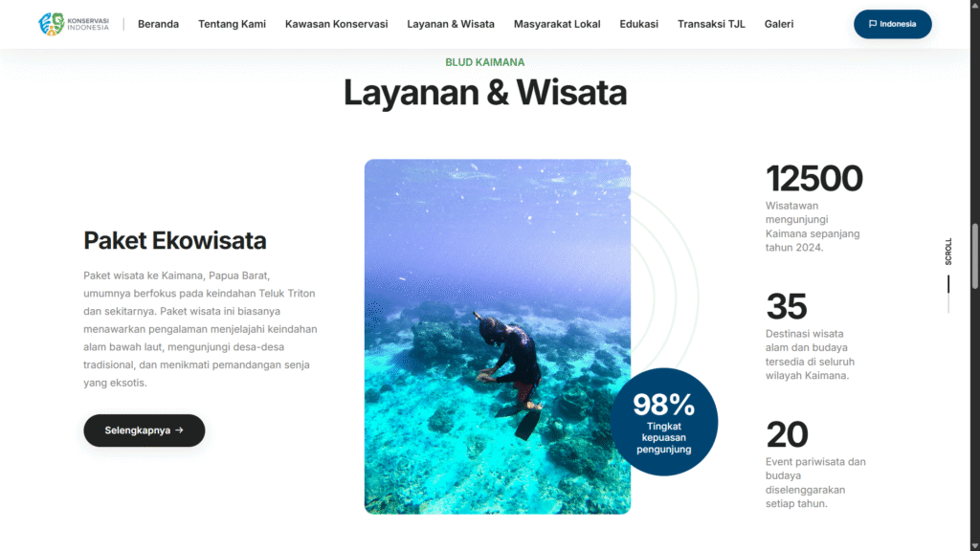Open the Indonesia language selector
The image size is (980, 551).
click(893, 24)
